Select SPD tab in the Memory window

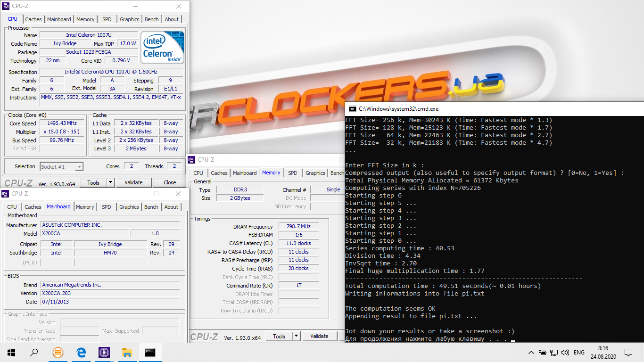pos(293,173)
